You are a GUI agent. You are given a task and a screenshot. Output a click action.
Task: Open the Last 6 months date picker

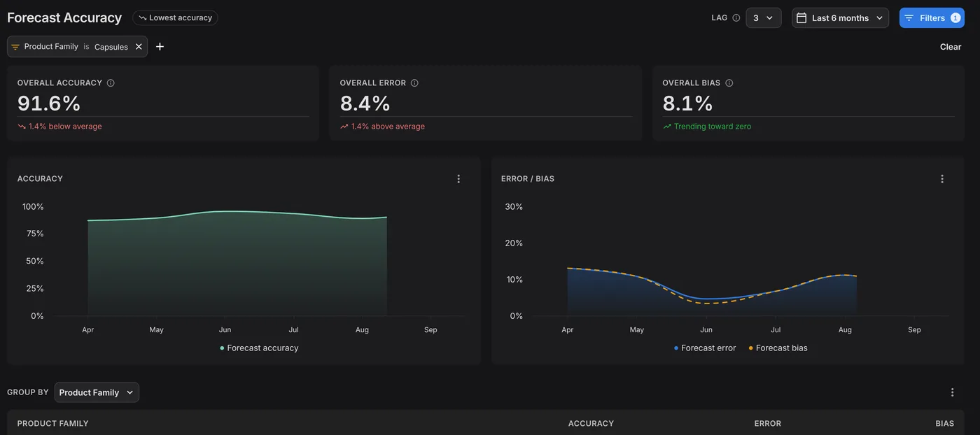pyautogui.click(x=840, y=18)
